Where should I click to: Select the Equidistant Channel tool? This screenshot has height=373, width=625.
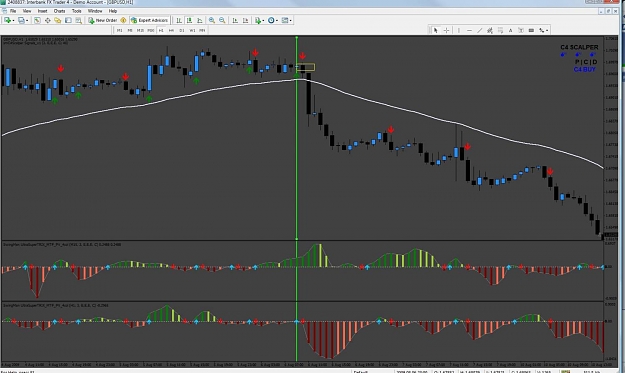[x=490, y=30]
